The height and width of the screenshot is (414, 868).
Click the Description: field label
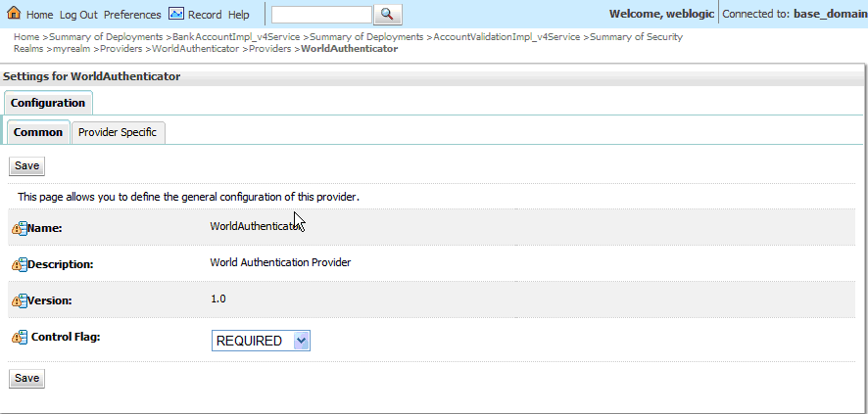[x=61, y=264]
